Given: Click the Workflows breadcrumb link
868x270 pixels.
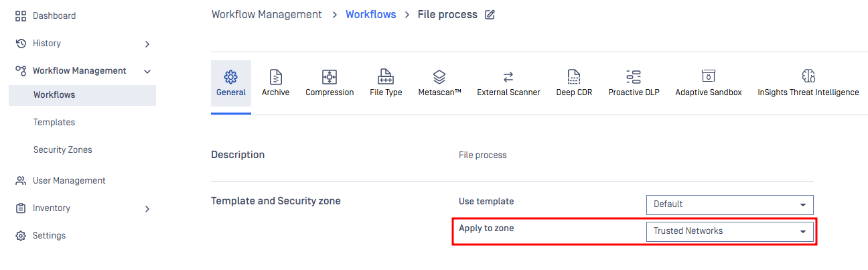Looking at the screenshot, I should coord(370,15).
